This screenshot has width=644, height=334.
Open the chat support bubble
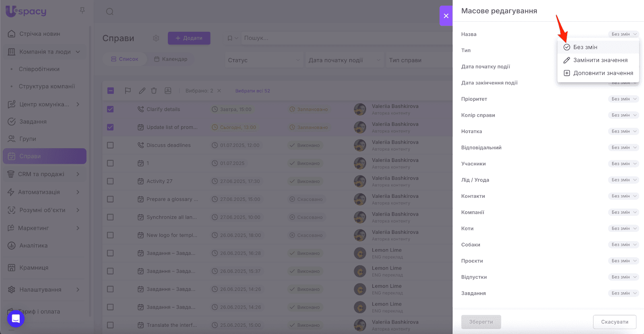(x=16, y=319)
